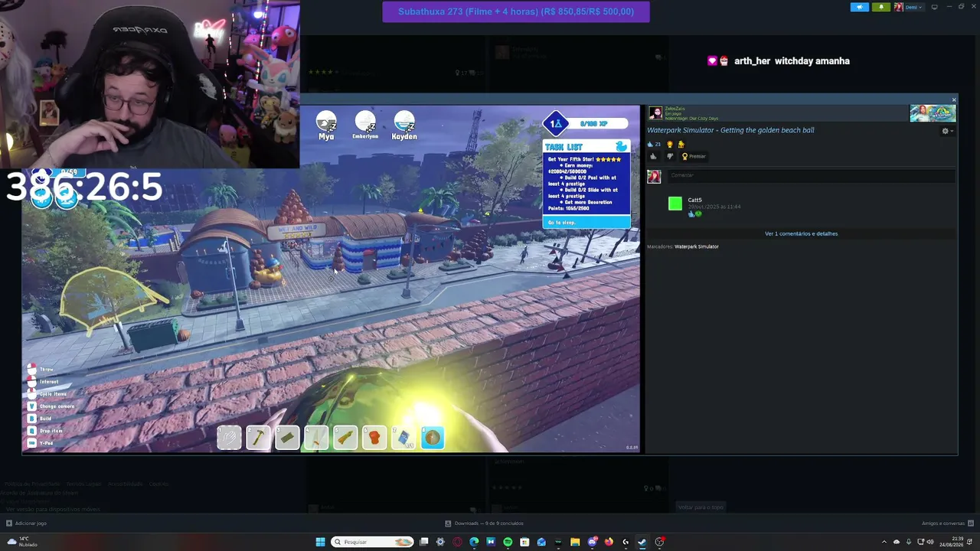
Task: Click Adicionar jogo in Steam footer
Action: 26,523
